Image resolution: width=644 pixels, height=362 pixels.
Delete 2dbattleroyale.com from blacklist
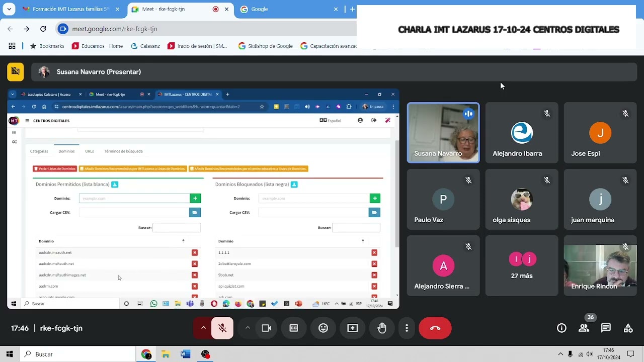coord(374,264)
